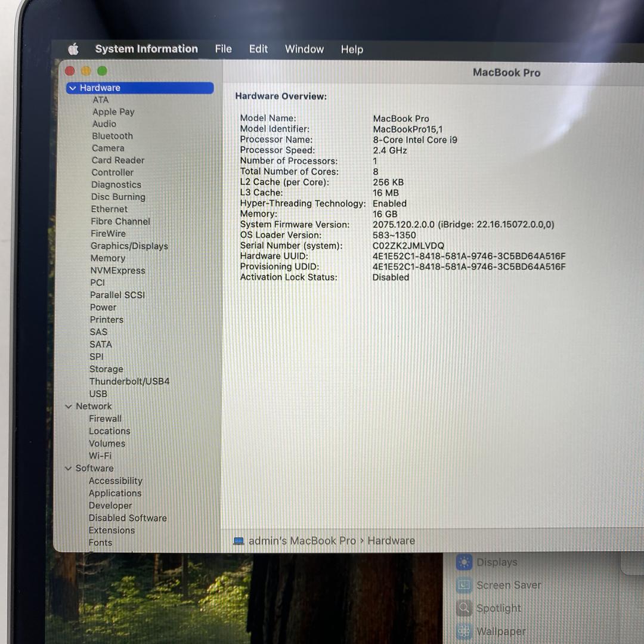Select USB in the sidebar

coord(98,394)
